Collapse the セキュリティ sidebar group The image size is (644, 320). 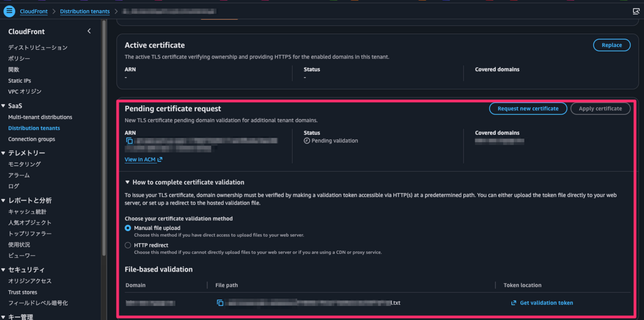3,270
